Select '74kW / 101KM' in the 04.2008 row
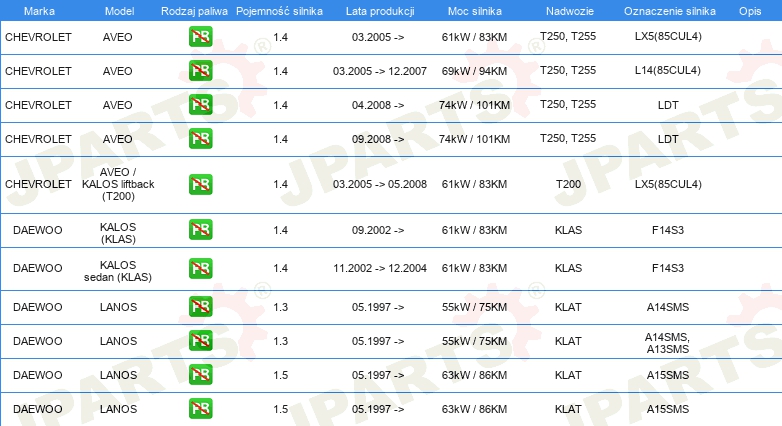 click(474, 105)
